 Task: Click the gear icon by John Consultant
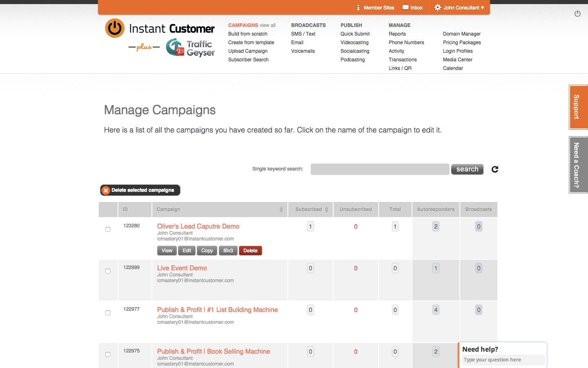(x=438, y=7)
